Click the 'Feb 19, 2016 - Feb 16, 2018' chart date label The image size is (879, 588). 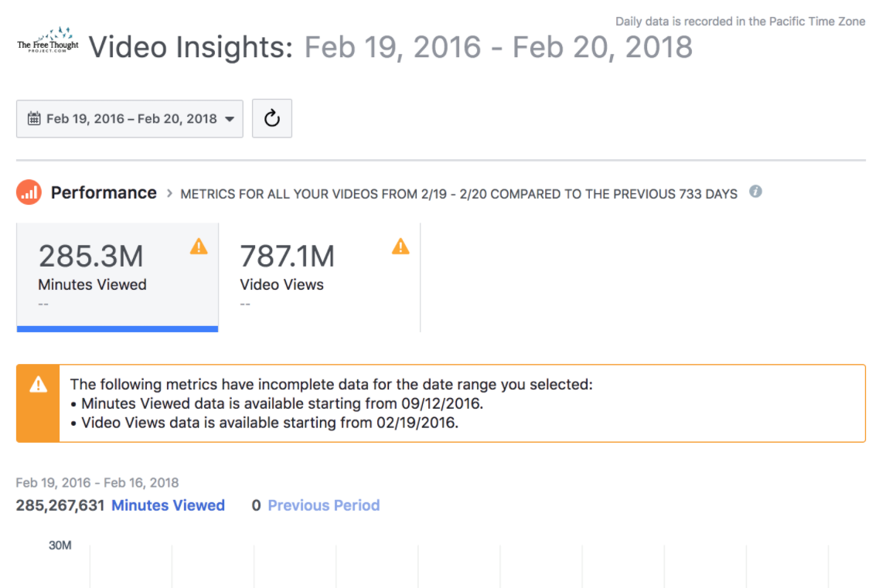pyautogui.click(x=97, y=483)
